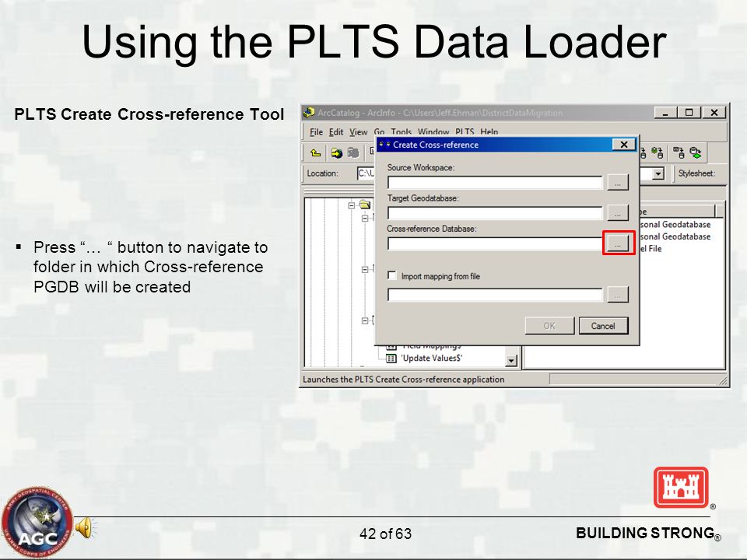Click the Cancel button in Create Cross-reference
This screenshot has height=560, width=747.
tap(603, 326)
